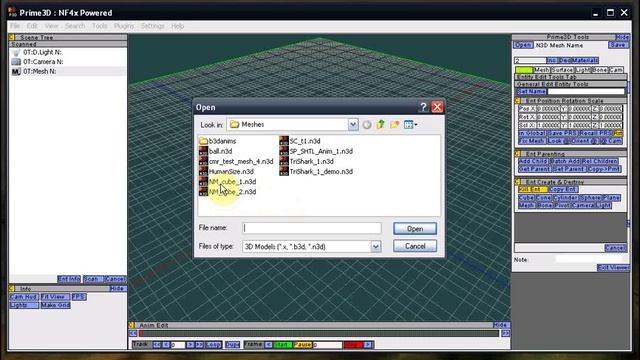Switch to the Surface tab in tools

(562, 70)
